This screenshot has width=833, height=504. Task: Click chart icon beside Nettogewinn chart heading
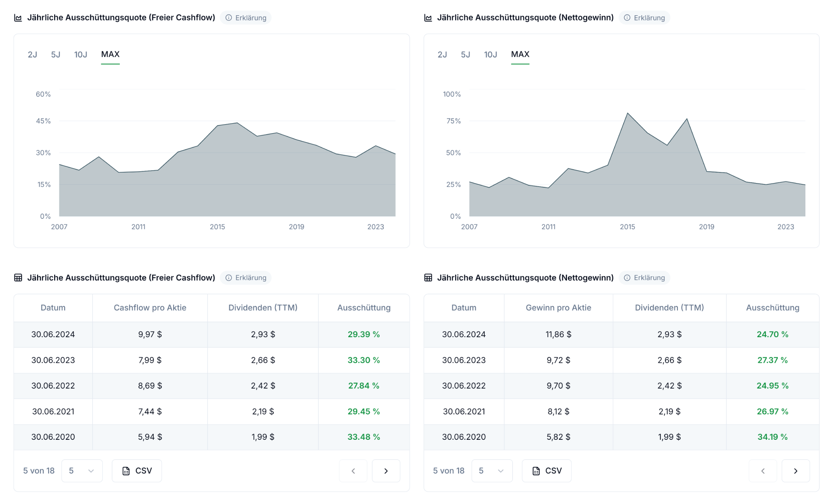click(x=428, y=18)
